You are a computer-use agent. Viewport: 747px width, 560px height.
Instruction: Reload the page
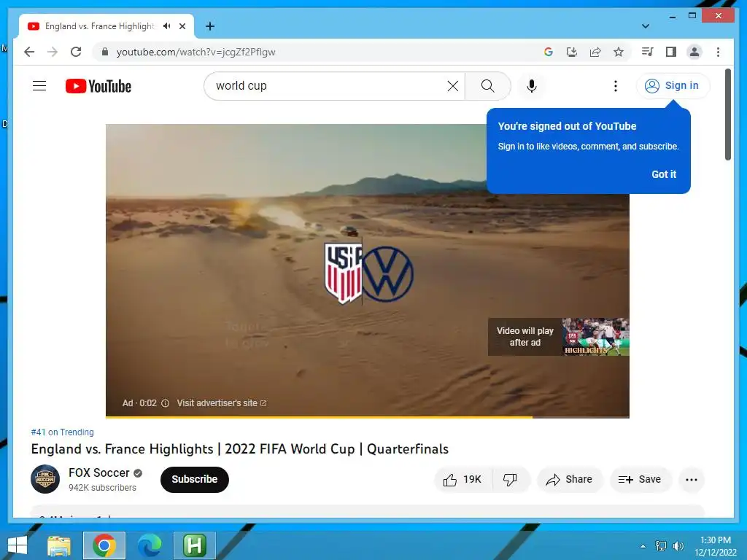coord(76,52)
